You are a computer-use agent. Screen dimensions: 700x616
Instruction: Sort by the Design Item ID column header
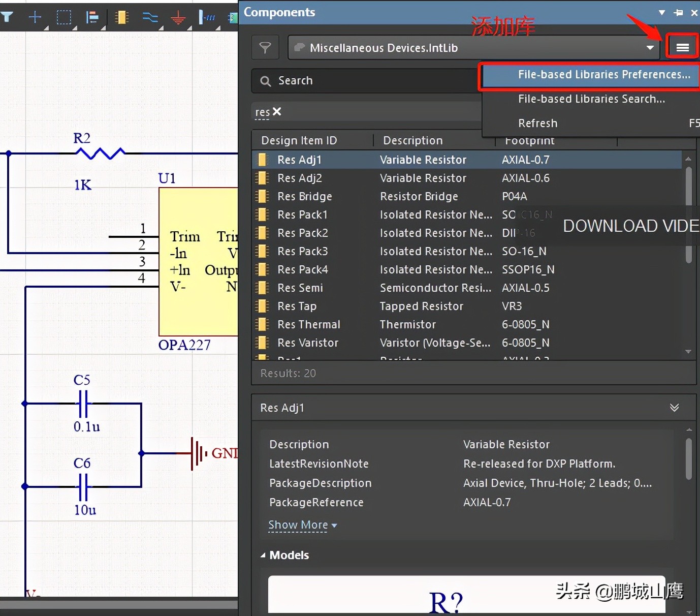pos(299,141)
